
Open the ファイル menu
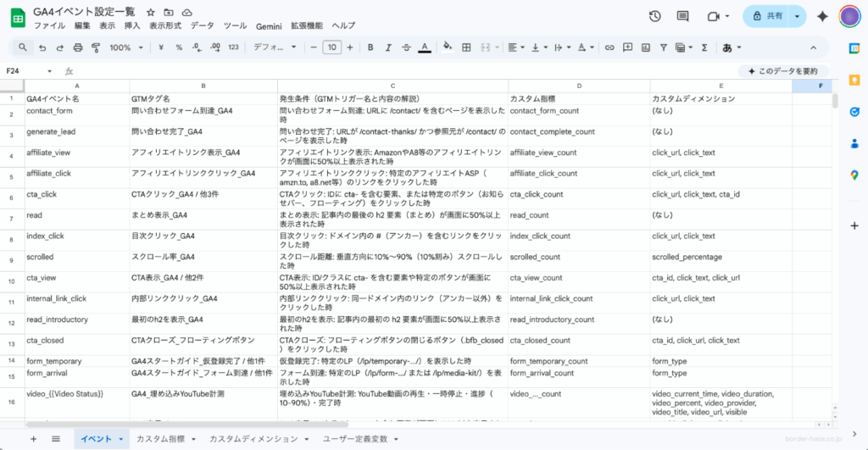[49, 26]
